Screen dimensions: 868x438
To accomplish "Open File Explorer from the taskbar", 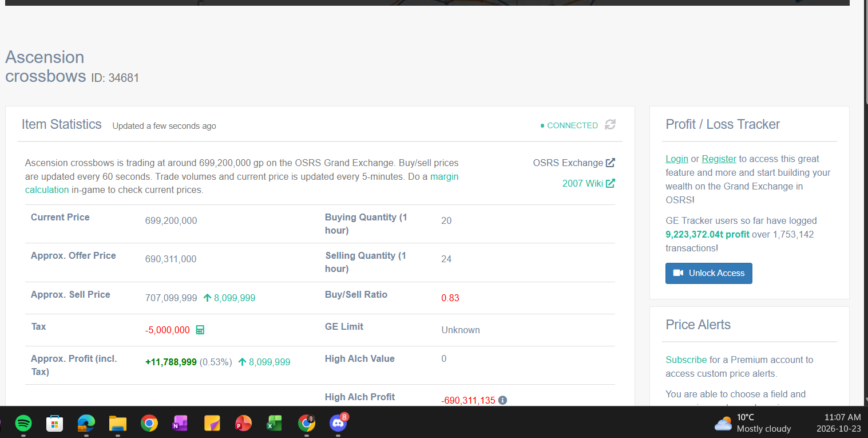I will click(x=118, y=423).
